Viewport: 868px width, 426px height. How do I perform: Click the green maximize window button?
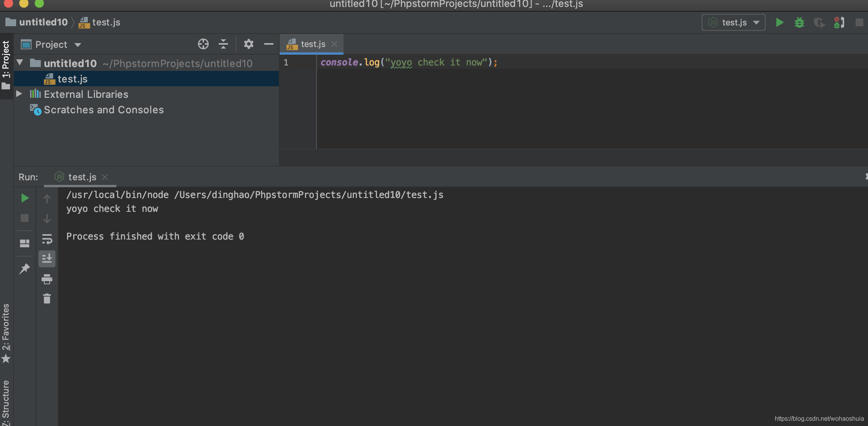point(39,3)
